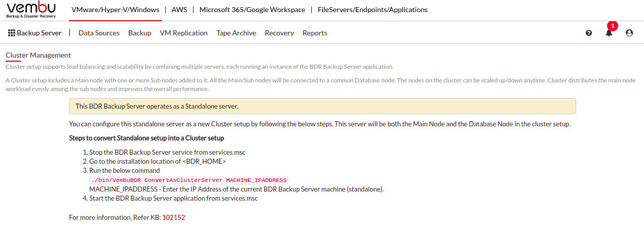Image resolution: width=644 pixels, height=234 pixels.
Task: Click the Backup Server label
Action: (x=39, y=33)
